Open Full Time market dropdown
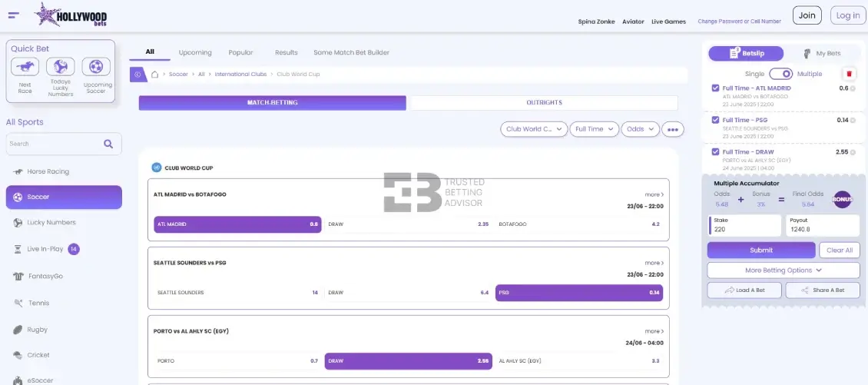The height and width of the screenshot is (385, 868). click(595, 129)
